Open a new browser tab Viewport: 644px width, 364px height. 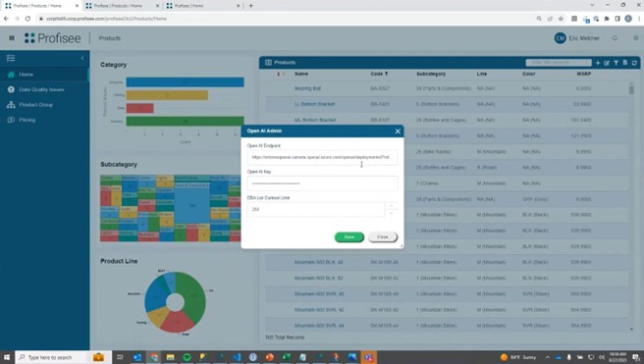[x=251, y=6]
